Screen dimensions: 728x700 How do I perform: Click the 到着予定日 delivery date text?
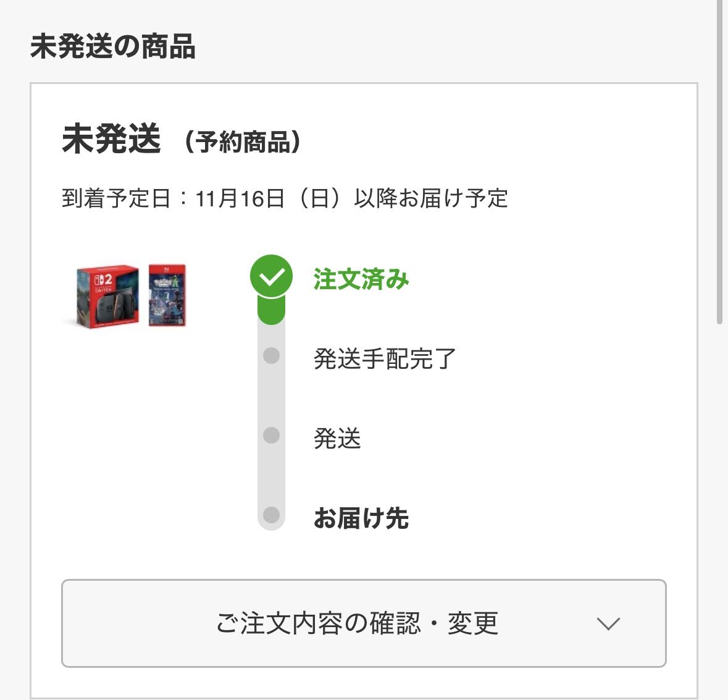(285, 198)
